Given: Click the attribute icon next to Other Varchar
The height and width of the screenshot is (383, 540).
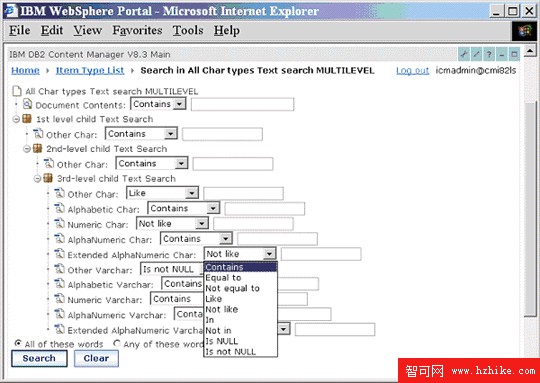Looking at the screenshot, I should [59, 269].
